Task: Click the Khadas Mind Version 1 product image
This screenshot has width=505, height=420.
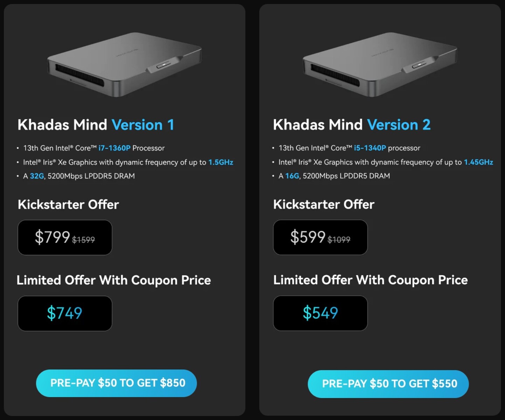Action: (124, 64)
